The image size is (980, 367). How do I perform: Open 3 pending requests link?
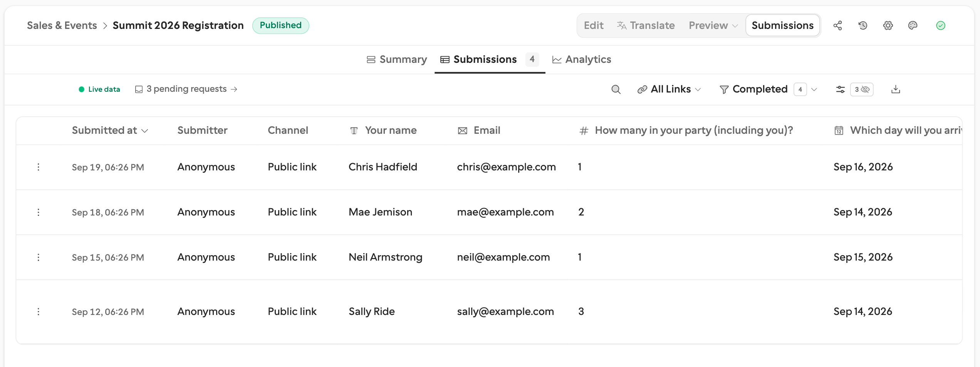click(186, 89)
